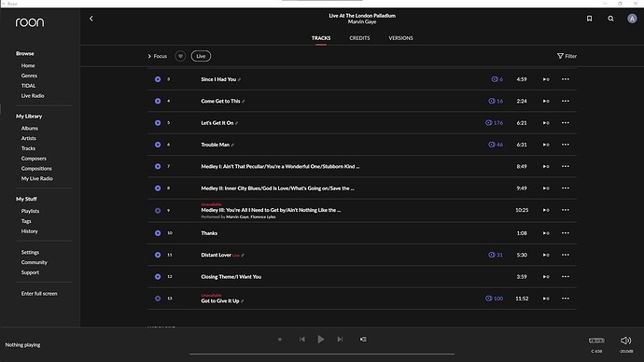644x362 pixels.
Task: Open Home in sidebar
Action: pos(28,65)
